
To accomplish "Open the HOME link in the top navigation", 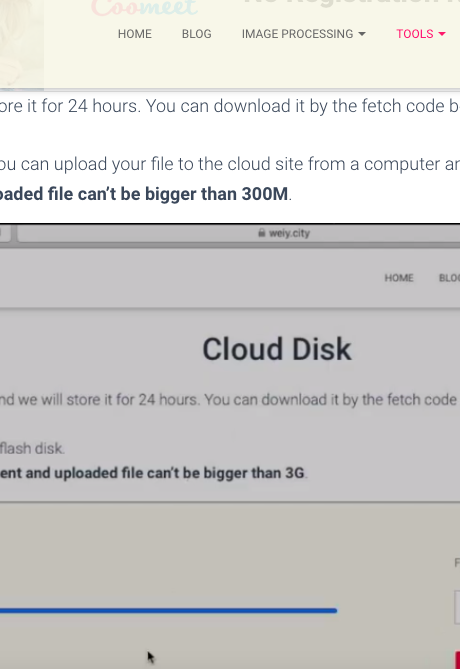I will point(134,34).
